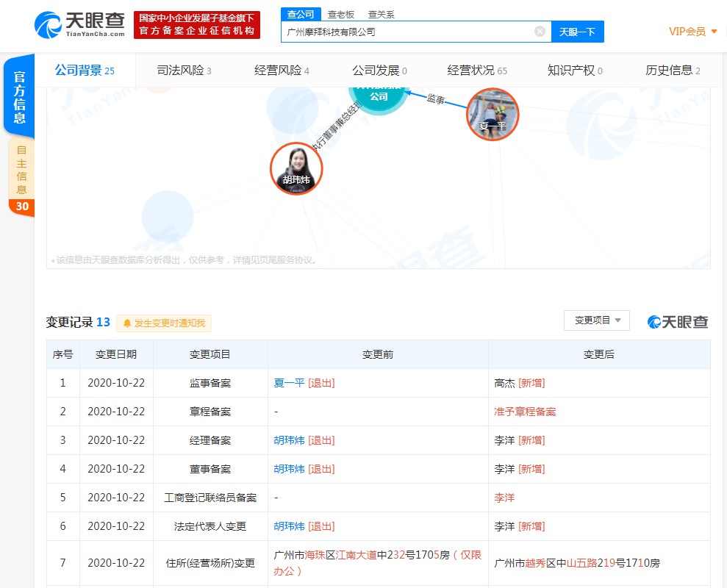Click 李洋 [新增] in the 董事备案 row
The width and height of the screenshot is (727, 588).
coord(519,469)
